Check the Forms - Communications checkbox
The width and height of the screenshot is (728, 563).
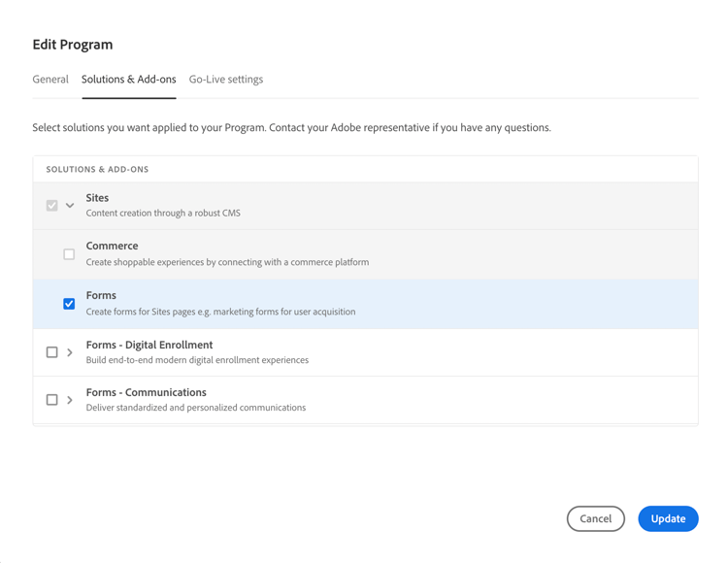[x=52, y=400]
